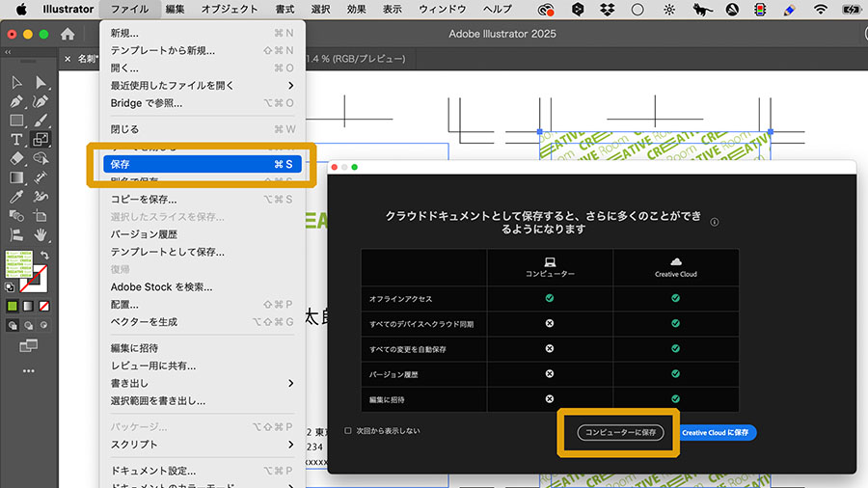Select the Shape Builder tool
The width and height of the screenshot is (868, 488).
(41, 158)
